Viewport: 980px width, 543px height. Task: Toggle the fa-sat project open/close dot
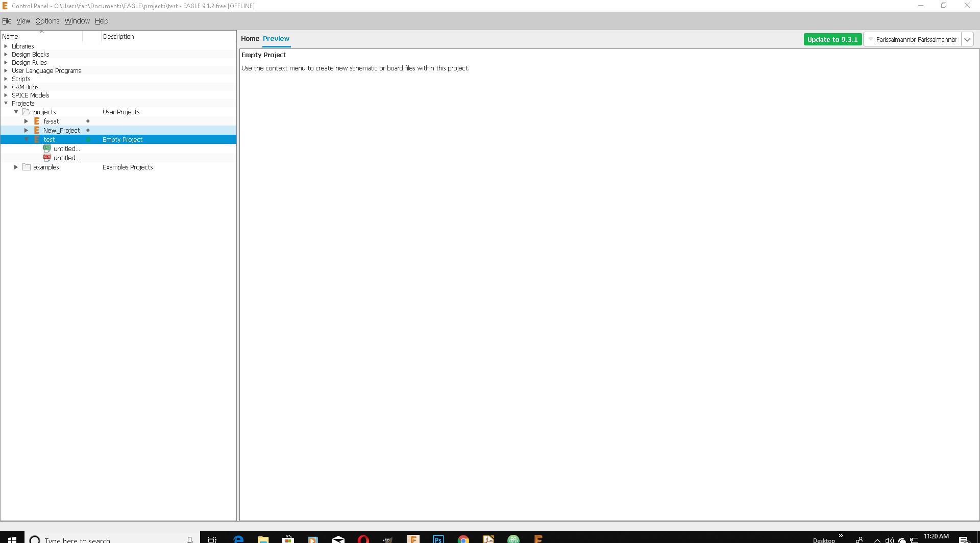[88, 121]
